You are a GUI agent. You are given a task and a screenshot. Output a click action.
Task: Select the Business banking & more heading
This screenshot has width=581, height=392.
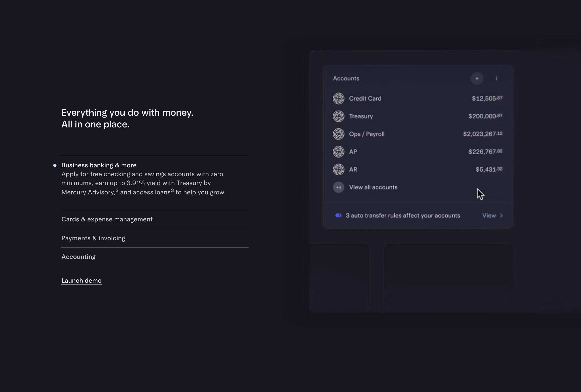99,165
